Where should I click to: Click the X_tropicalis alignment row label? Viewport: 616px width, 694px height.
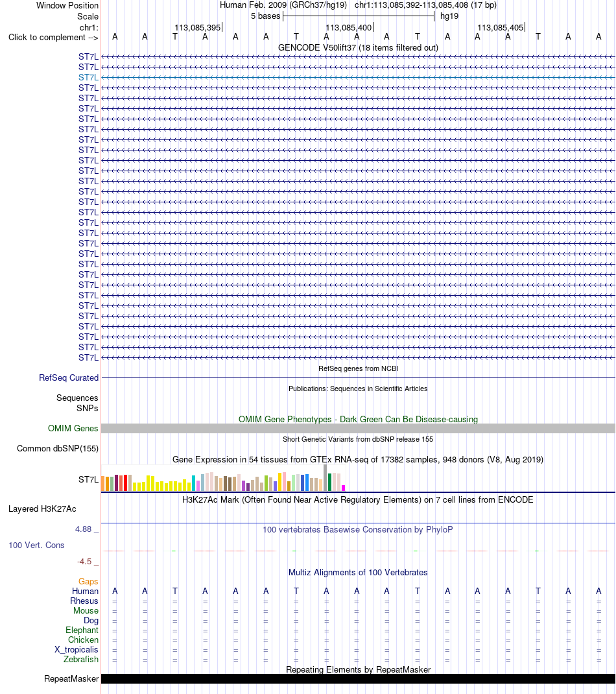(x=76, y=650)
